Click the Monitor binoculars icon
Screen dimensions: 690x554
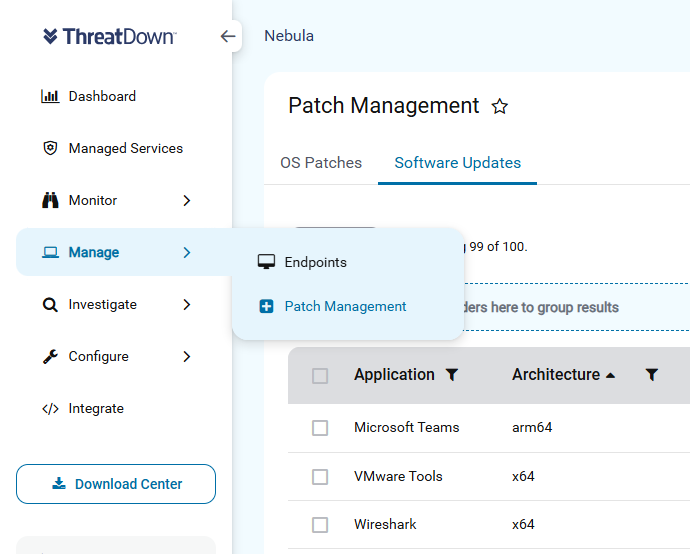point(50,200)
